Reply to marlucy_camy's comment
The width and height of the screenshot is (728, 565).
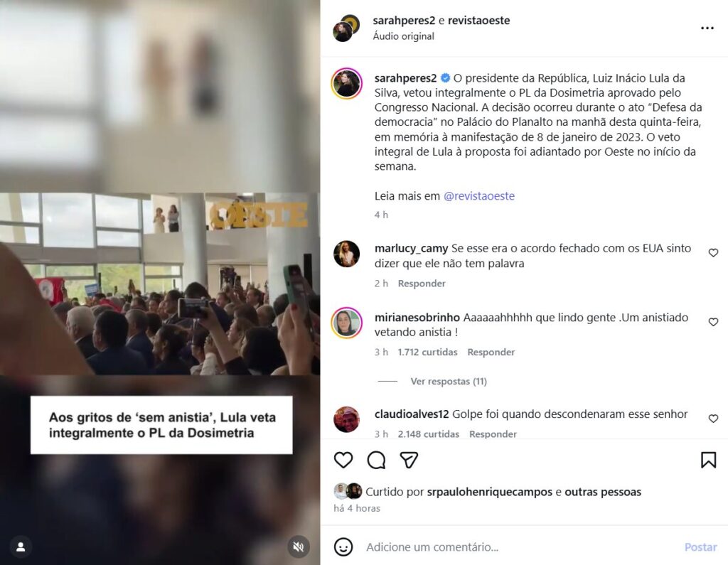[422, 283]
